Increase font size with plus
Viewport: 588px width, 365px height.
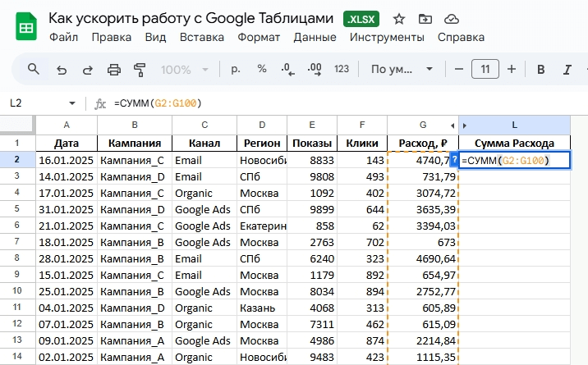pyautogui.click(x=512, y=69)
